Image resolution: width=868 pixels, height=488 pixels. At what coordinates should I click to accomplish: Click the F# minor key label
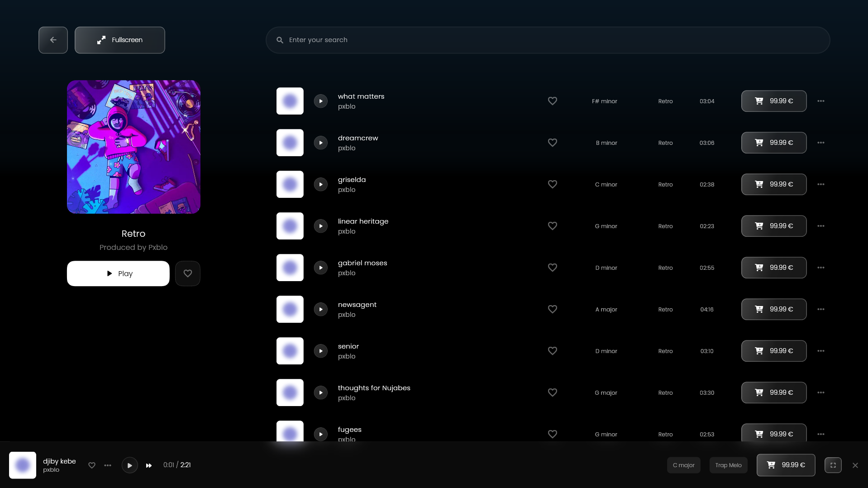pyautogui.click(x=605, y=101)
